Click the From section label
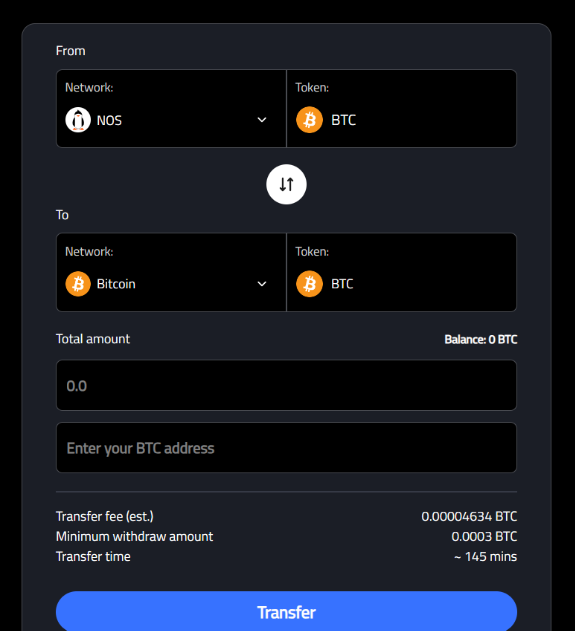Screen dimensions: 575x631 70,51
